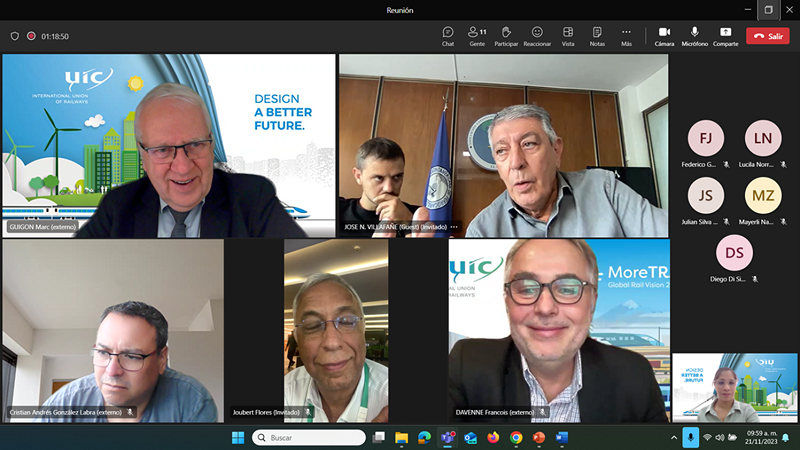Open the Windows Start menu
This screenshot has height=450, width=800.
pyautogui.click(x=238, y=438)
